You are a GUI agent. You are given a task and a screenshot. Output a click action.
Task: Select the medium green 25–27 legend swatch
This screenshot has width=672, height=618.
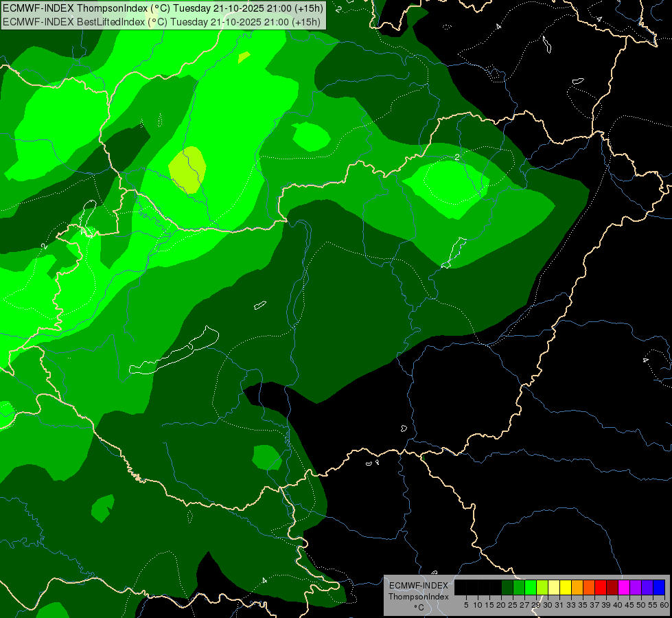pos(519,587)
